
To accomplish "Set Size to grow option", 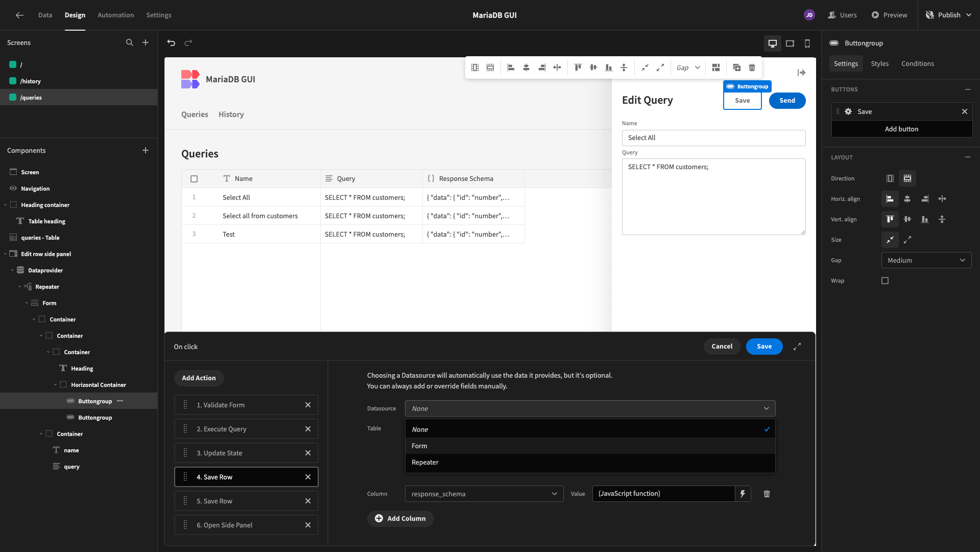I will (907, 240).
